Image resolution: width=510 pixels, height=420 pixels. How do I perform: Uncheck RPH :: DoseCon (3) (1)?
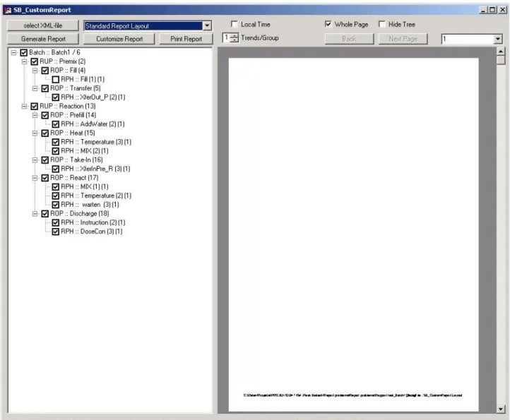[x=56, y=232]
